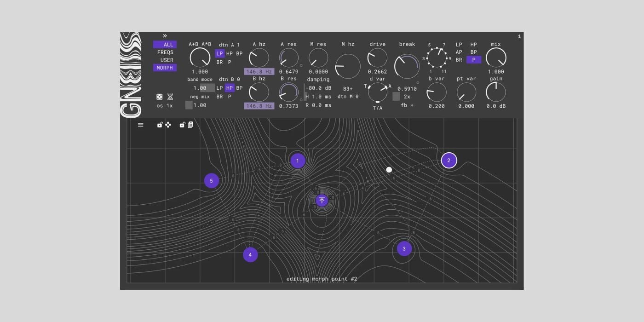Select morph point 1
Screen dimensions: 644x322
click(x=298, y=161)
